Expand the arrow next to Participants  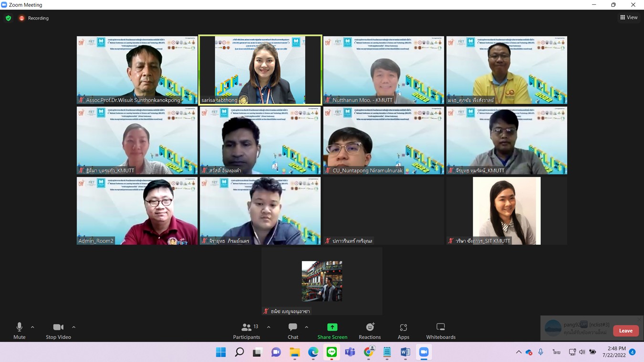coord(269,327)
